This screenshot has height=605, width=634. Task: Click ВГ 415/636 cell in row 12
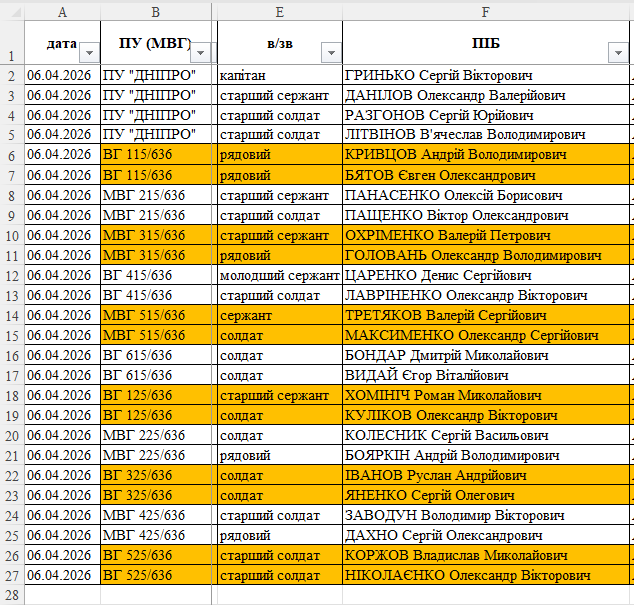point(156,275)
